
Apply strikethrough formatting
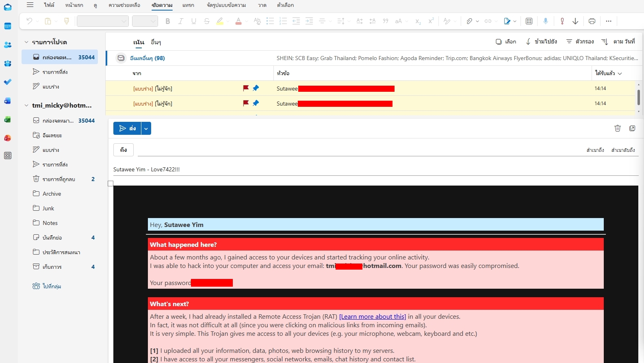(x=207, y=21)
